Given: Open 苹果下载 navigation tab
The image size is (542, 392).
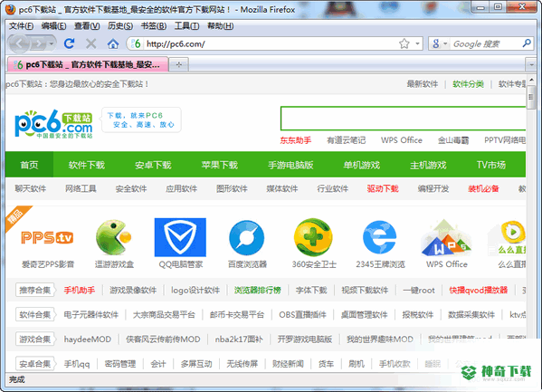Looking at the screenshot, I should 220,165.
